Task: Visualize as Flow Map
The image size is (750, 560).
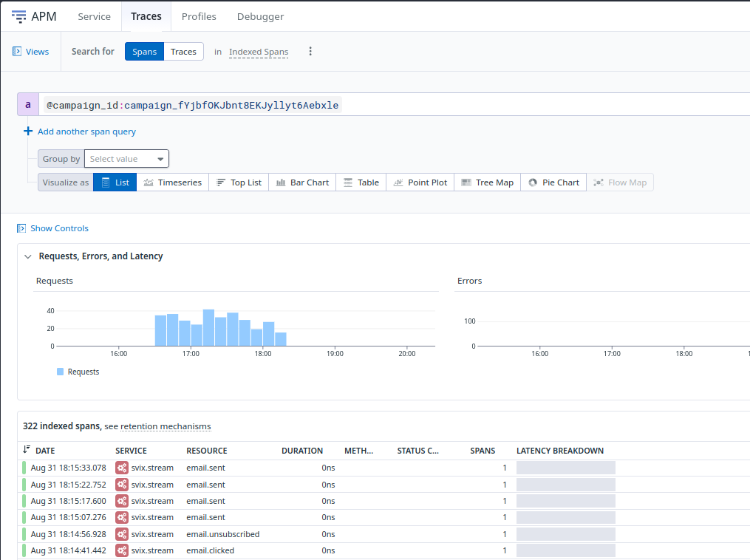Action: 620,182
